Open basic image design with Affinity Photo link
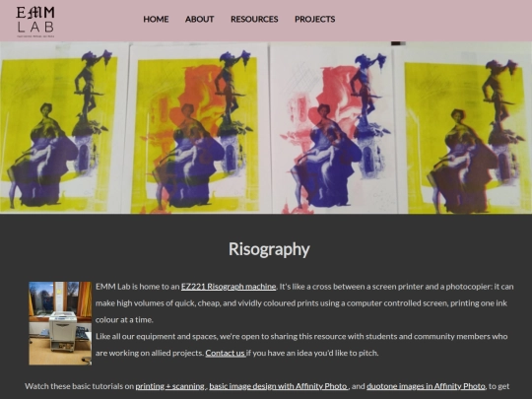This screenshot has height=399, width=532. click(x=279, y=386)
